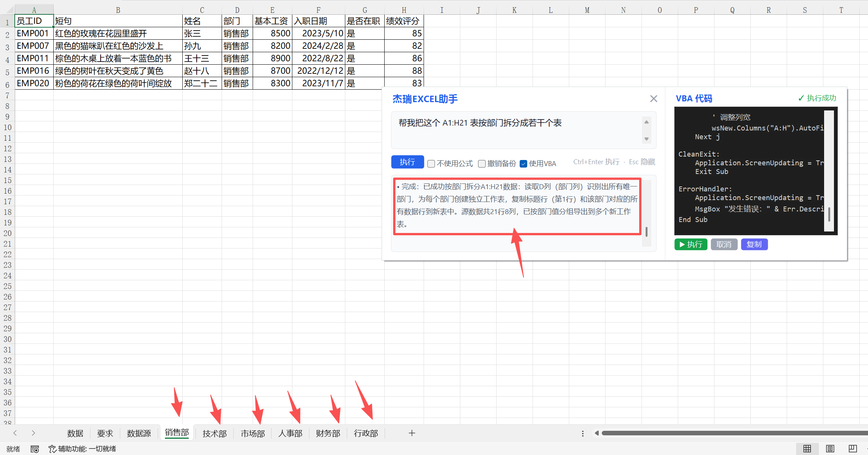Enable the 不使用公式 checkbox
The image size is (868, 455).
[x=431, y=164]
